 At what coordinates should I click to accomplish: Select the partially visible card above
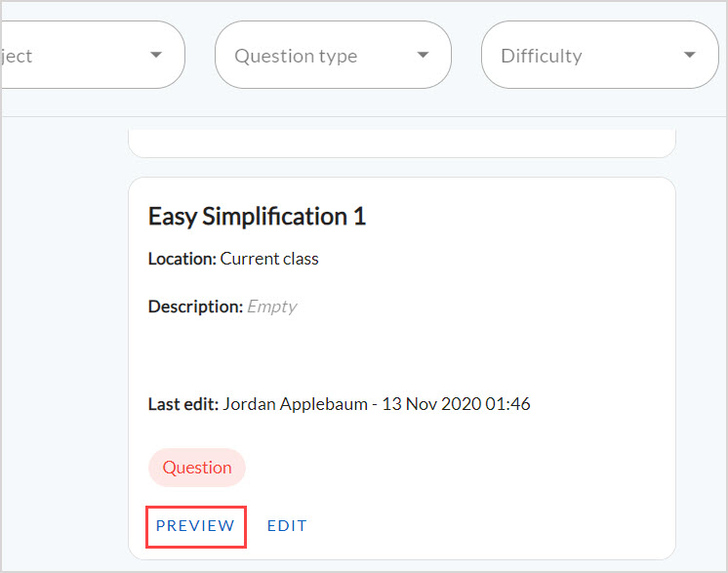[x=401, y=142]
